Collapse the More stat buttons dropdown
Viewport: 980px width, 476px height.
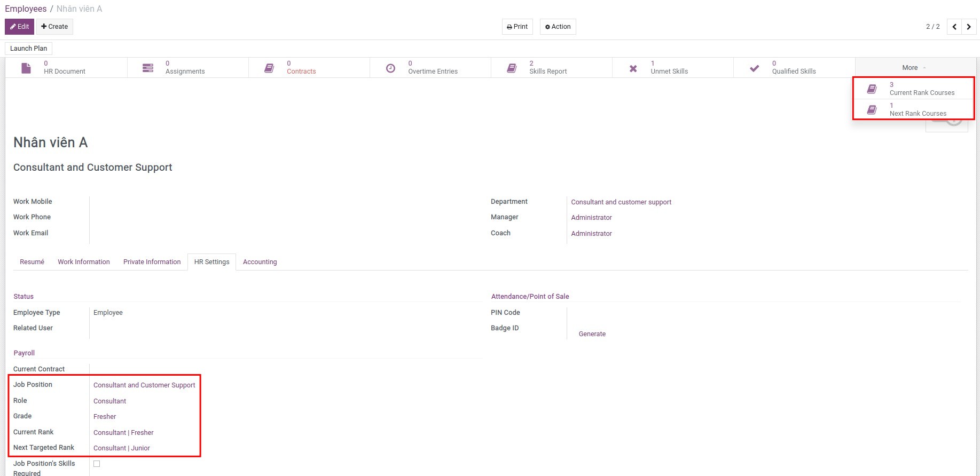(913, 68)
